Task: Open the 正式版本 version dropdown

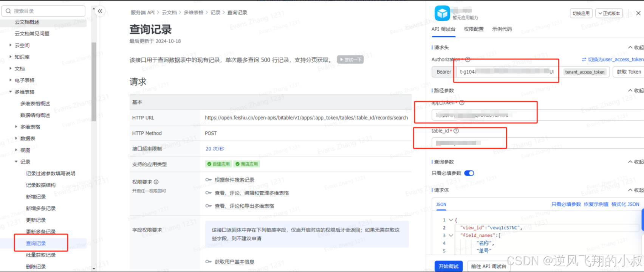Action: [x=609, y=13]
